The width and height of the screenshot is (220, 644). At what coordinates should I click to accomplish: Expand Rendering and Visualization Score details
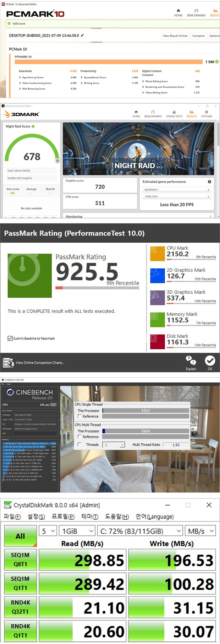(143, 87)
